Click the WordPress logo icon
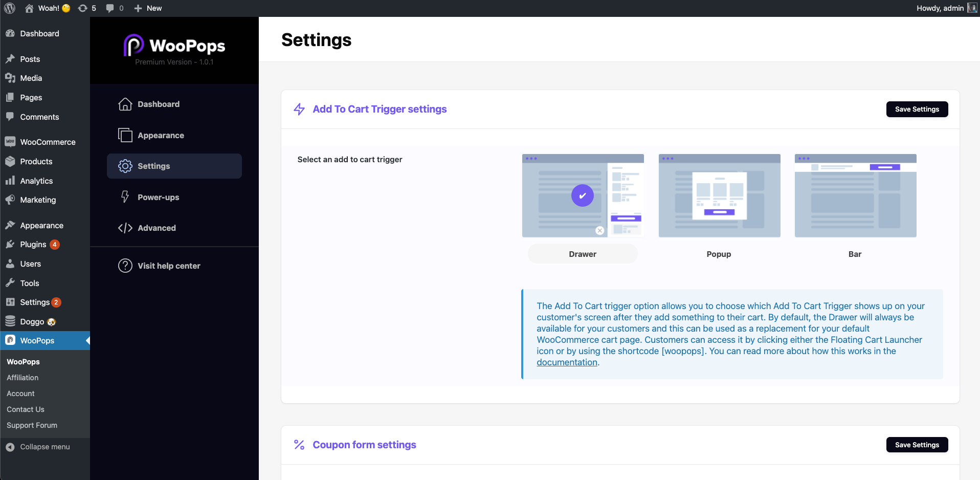Screen dimensions: 980x480 click(x=10, y=8)
